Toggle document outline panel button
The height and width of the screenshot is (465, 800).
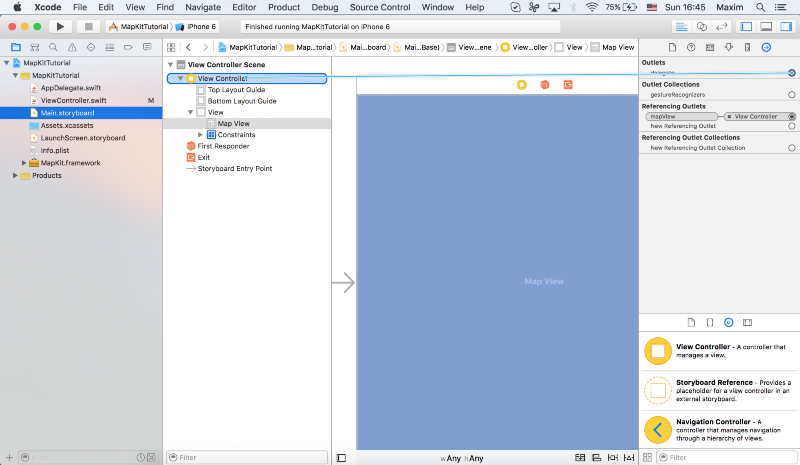coord(341,458)
